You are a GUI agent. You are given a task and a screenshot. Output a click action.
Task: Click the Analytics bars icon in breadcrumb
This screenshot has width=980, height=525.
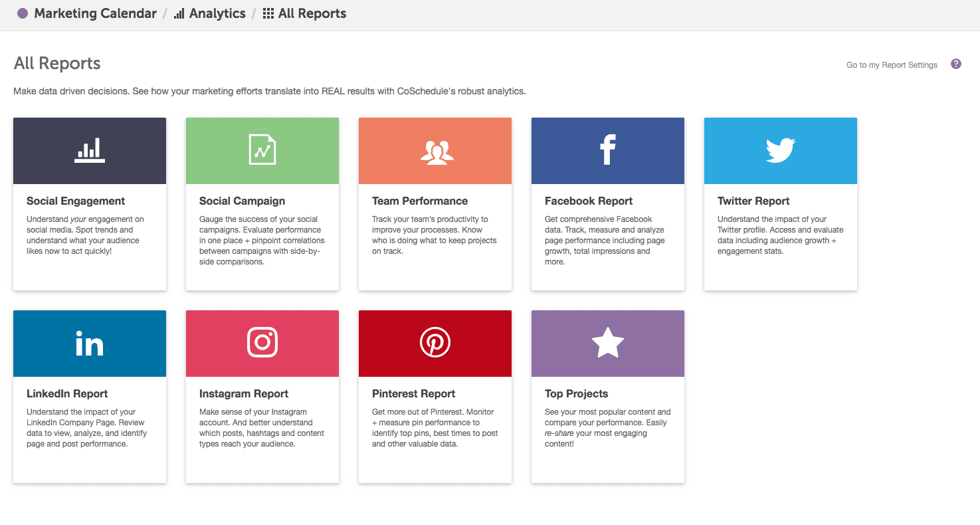179,13
